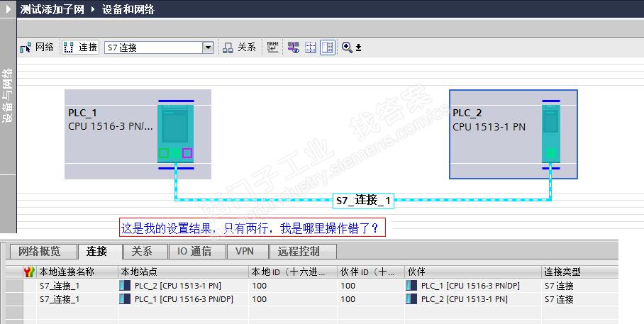Click local station PLC_2 [CPU 1513-1 PN] cell
Screen dimensions: 644x324
(183, 286)
